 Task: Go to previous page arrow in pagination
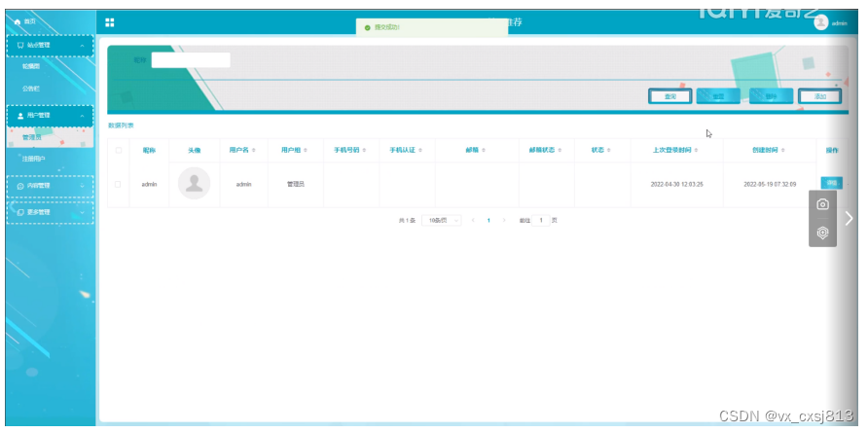tap(473, 220)
